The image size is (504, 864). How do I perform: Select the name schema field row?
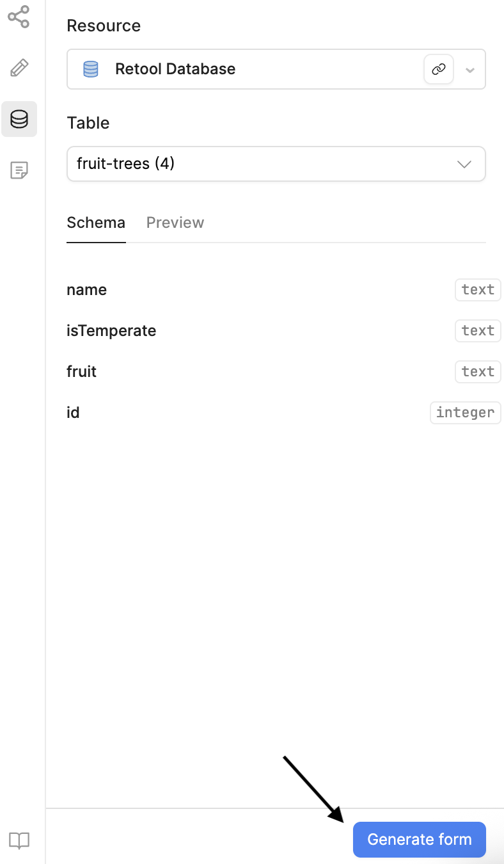point(87,290)
